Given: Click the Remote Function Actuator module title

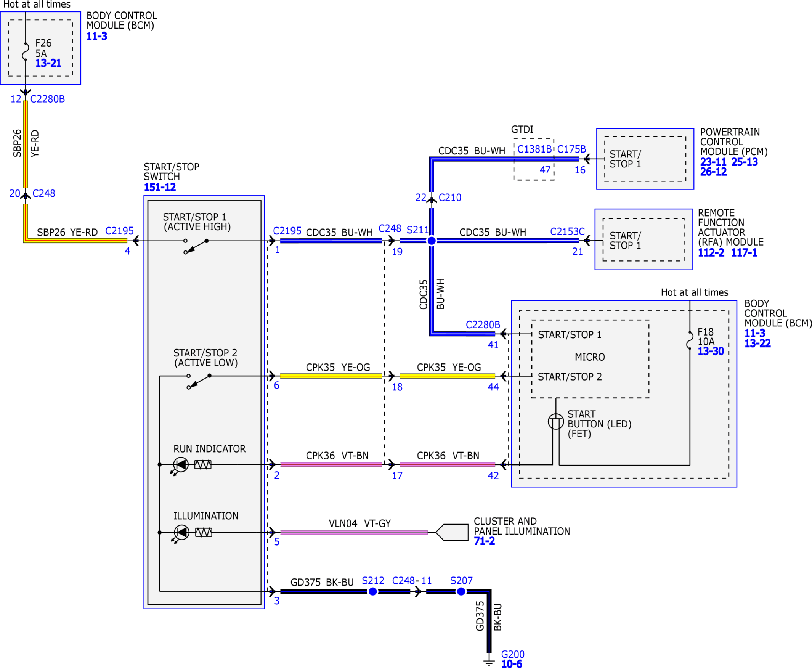Looking at the screenshot, I should click(730, 227).
